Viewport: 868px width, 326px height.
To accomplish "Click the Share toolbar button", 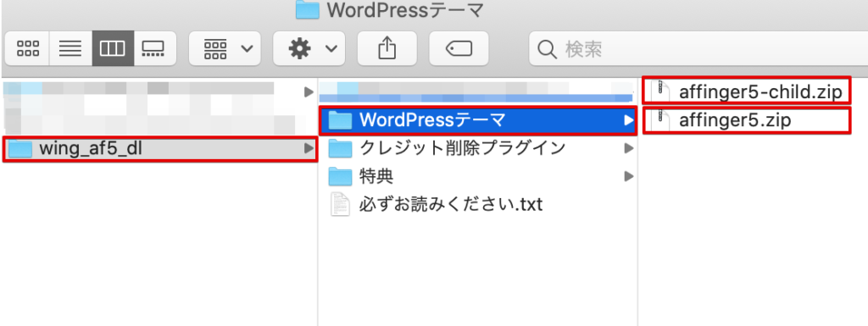I will 387,48.
